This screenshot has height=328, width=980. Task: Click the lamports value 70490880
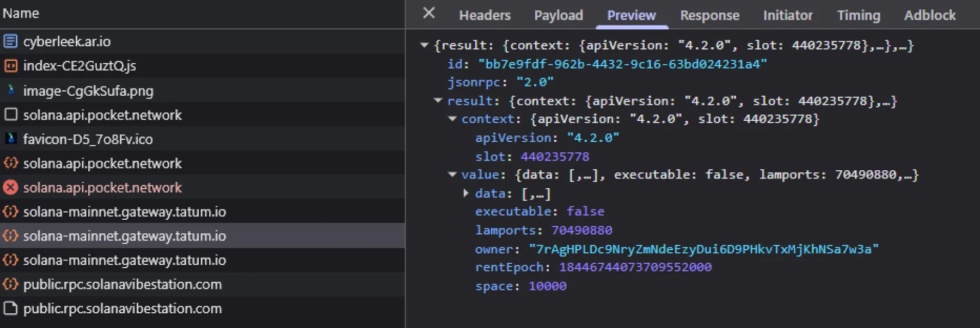point(581,230)
